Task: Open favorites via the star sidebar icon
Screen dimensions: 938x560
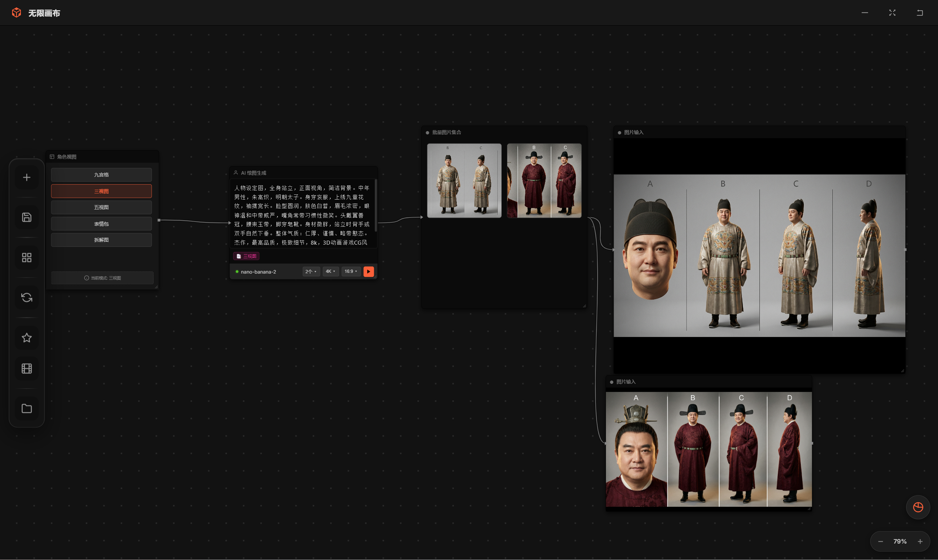Action: coord(26,338)
